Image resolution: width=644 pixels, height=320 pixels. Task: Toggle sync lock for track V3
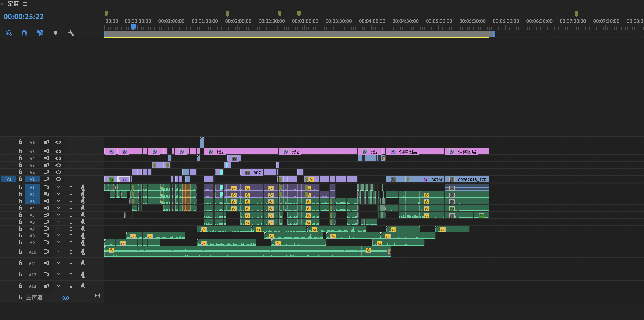[x=46, y=165]
